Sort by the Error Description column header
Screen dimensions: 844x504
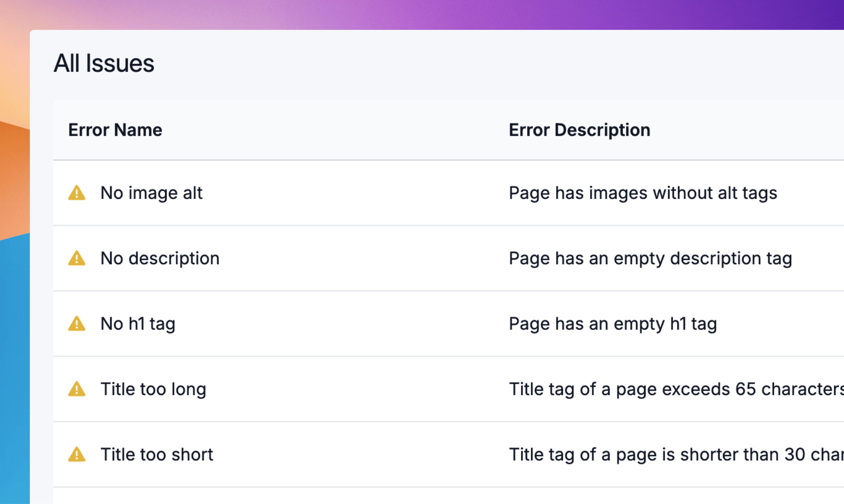point(579,130)
